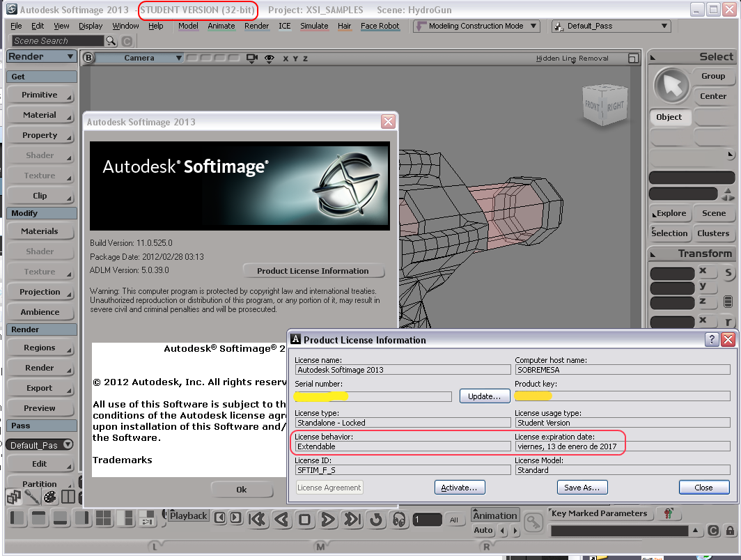Expand Default_Pas selector in Pass section
This screenshot has width=741, height=560.
[x=39, y=445]
